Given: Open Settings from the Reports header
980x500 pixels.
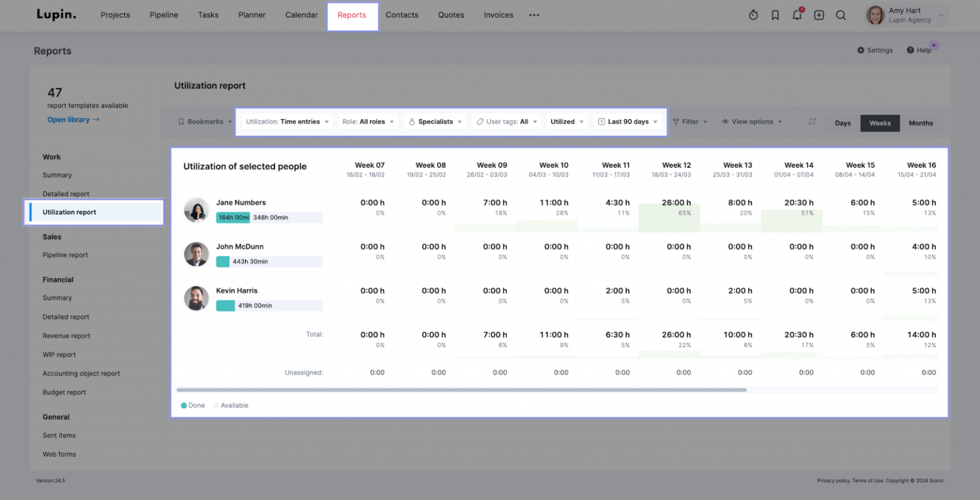Looking at the screenshot, I should coord(875,50).
